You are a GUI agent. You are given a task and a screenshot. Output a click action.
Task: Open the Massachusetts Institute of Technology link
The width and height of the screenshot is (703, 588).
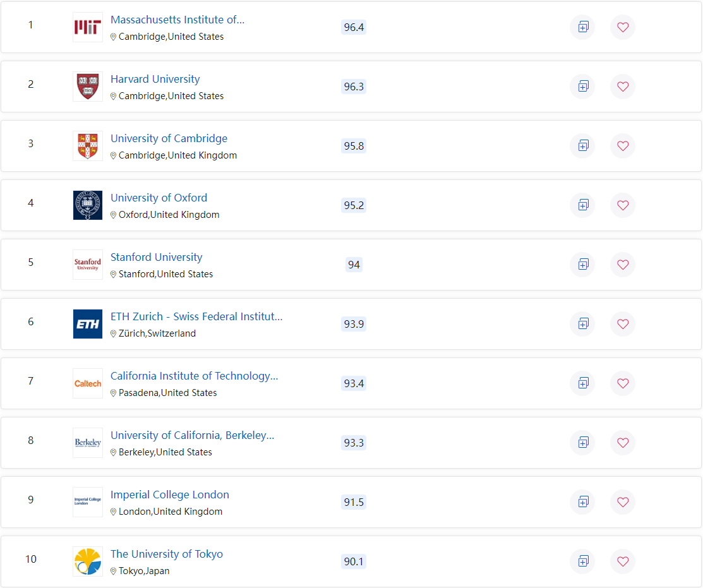(x=177, y=20)
